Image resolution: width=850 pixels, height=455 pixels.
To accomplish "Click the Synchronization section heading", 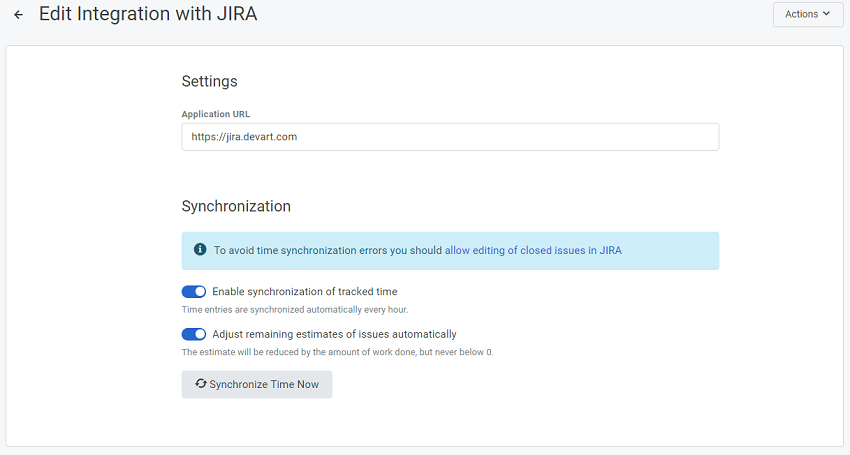I will click(236, 206).
